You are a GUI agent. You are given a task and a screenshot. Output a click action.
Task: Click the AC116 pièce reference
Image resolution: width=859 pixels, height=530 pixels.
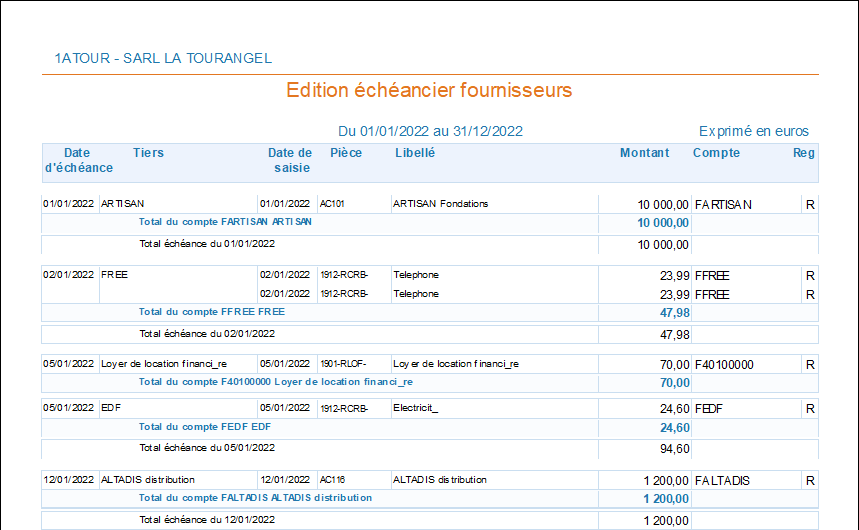332,480
